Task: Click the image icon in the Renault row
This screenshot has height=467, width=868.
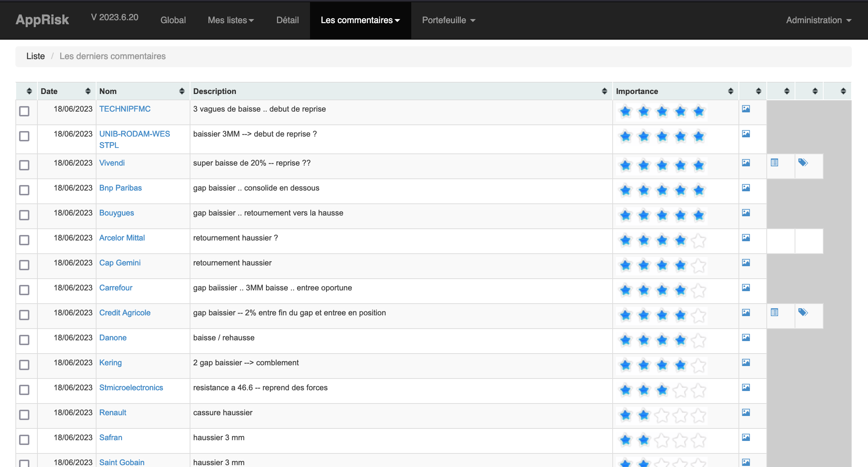Action: [746, 412]
